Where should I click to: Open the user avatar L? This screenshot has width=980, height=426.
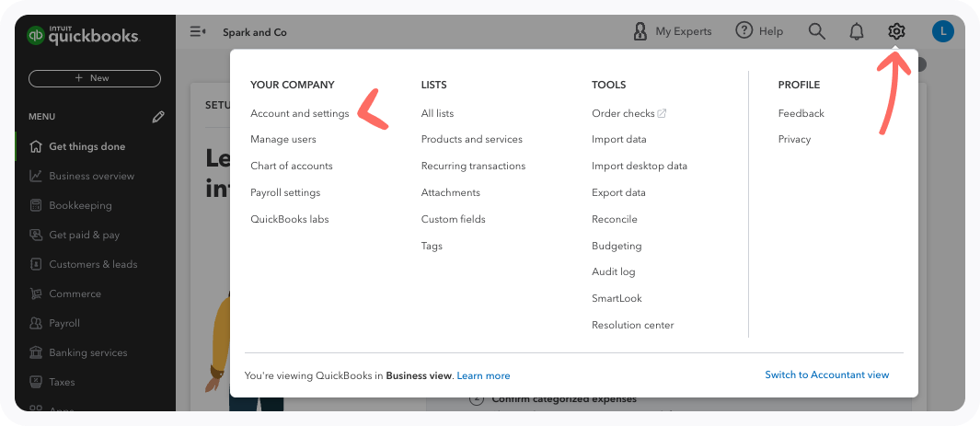click(x=942, y=31)
